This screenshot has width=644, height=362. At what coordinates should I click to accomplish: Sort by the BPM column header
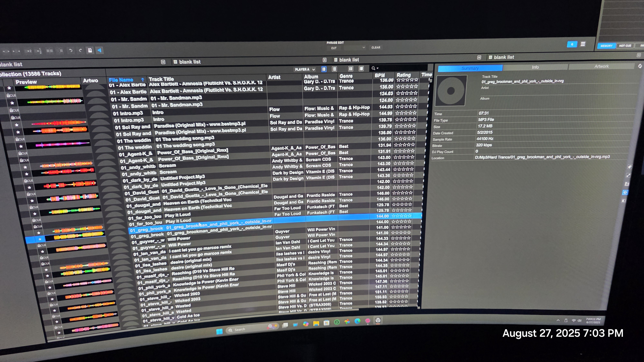point(379,75)
